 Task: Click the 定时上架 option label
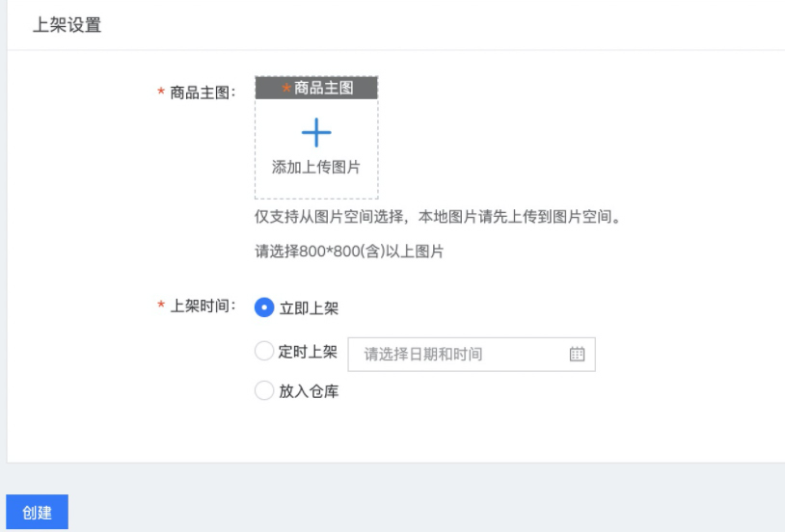[x=308, y=352]
